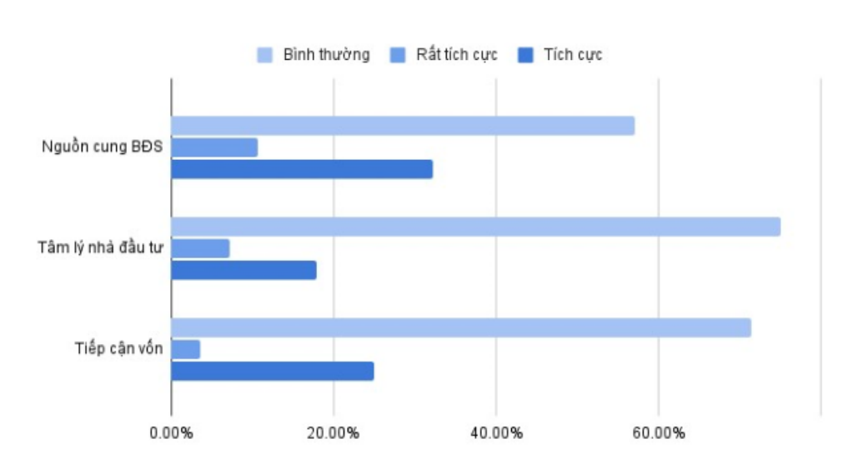Click the Bình thường legend color swatch
Screen dimensions: 868x469
tap(264, 56)
